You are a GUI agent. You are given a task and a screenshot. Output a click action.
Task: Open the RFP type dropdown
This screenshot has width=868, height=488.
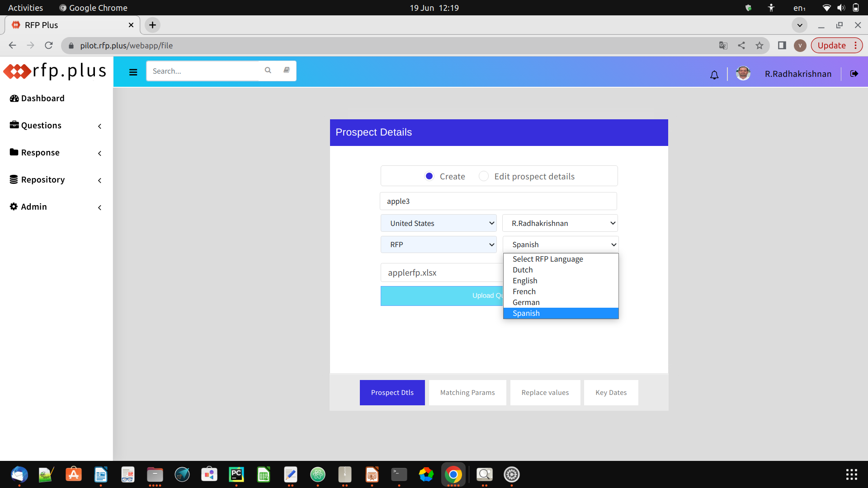click(439, 244)
